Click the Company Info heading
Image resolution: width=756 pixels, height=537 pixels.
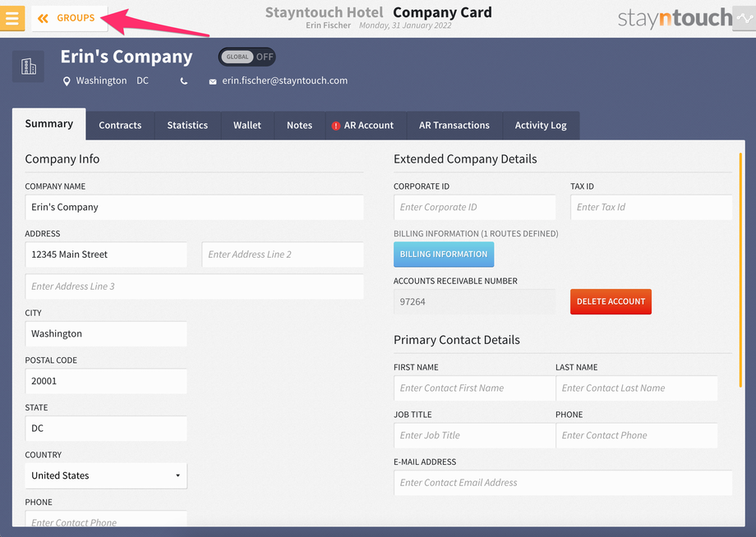click(62, 159)
